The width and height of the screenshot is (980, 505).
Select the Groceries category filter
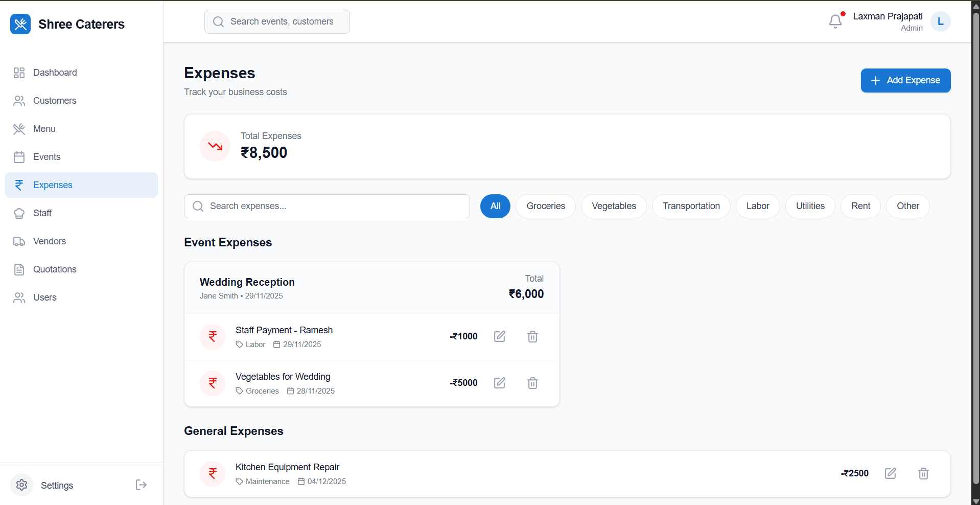(545, 206)
